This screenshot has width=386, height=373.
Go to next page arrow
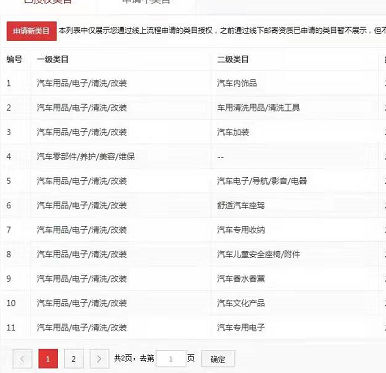[99, 359]
